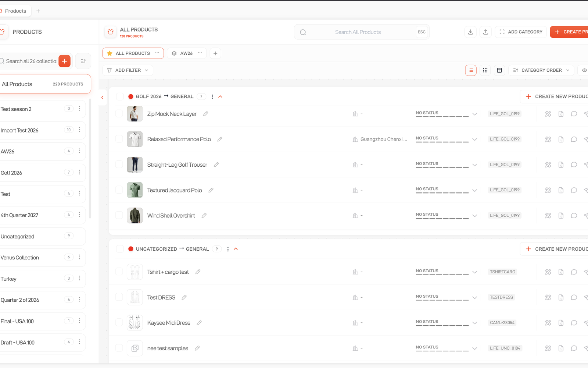Check the Straight-Leg Golf Trouser row
The height and width of the screenshot is (368, 588).
119,164
